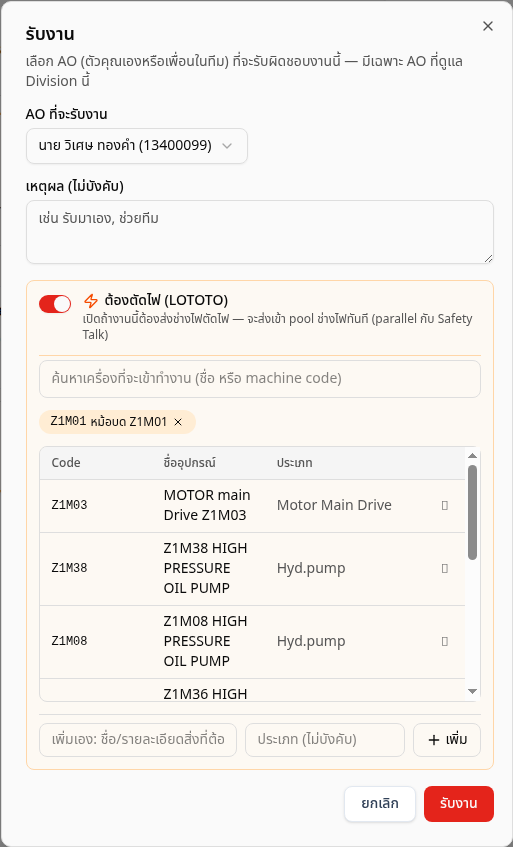Viewport: 513px width, 847px height.
Task: Open the AO ที่จะรับงาน dropdown
Action: tap(137, 146)
